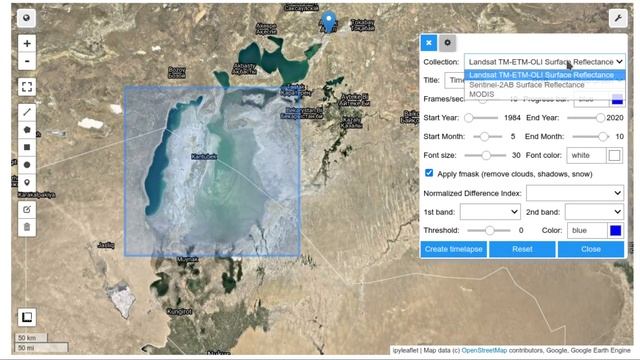Open the white font color swatch
Image resolution: width=640 pixels, height=360 pixels.
tap(614, 156)
